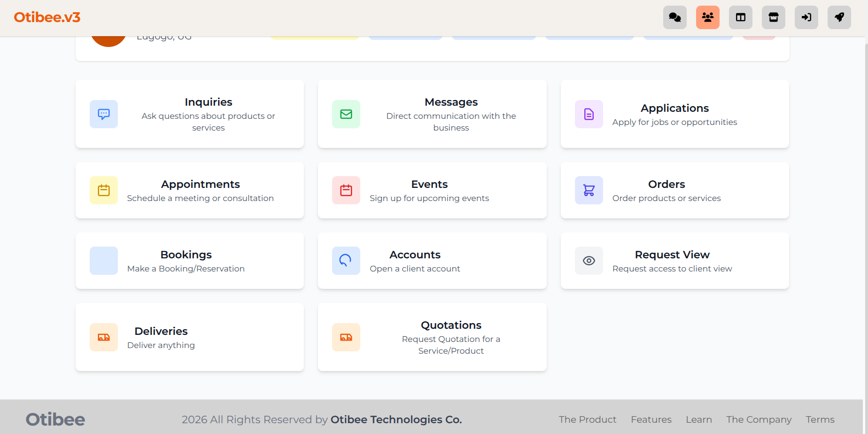
Task: Click the highlighted people group icon
Action: click(707, 17)
